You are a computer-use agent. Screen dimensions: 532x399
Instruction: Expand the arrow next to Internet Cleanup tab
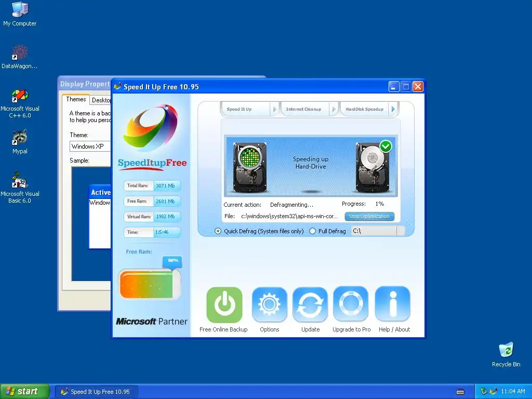click(334, 109)
